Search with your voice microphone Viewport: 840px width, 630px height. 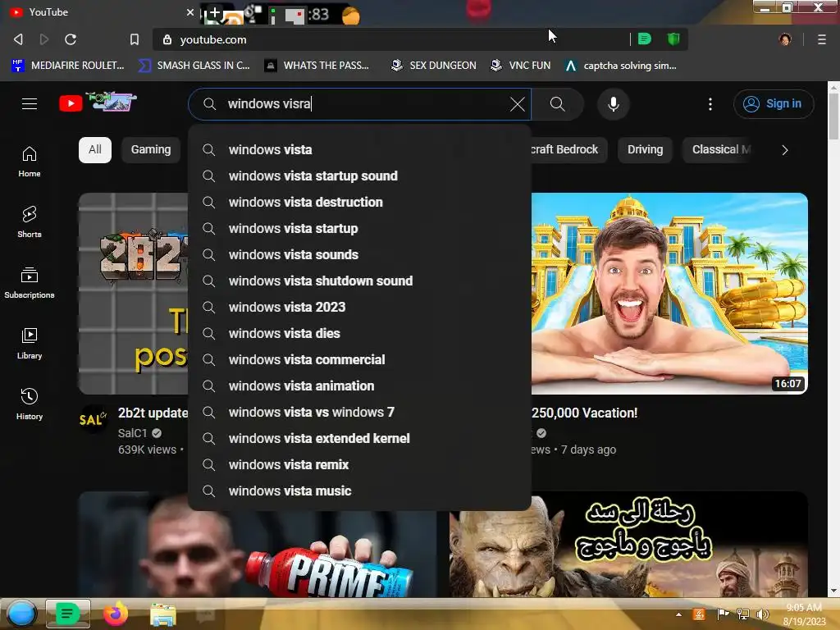point(614,104)
